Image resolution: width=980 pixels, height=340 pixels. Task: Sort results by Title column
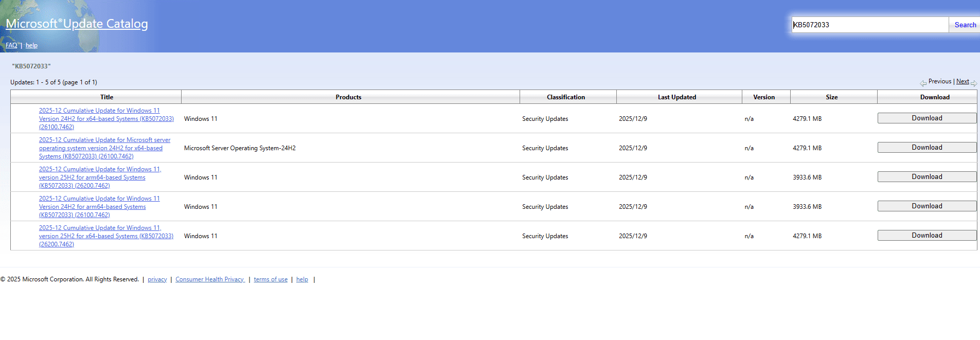click(x=106, y=97)
